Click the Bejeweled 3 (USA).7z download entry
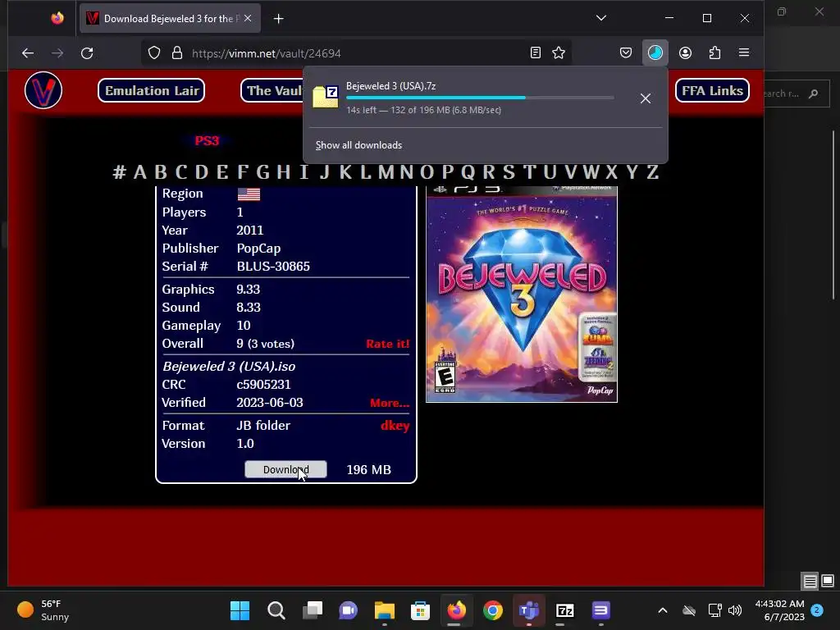 (x=486, y=98)
